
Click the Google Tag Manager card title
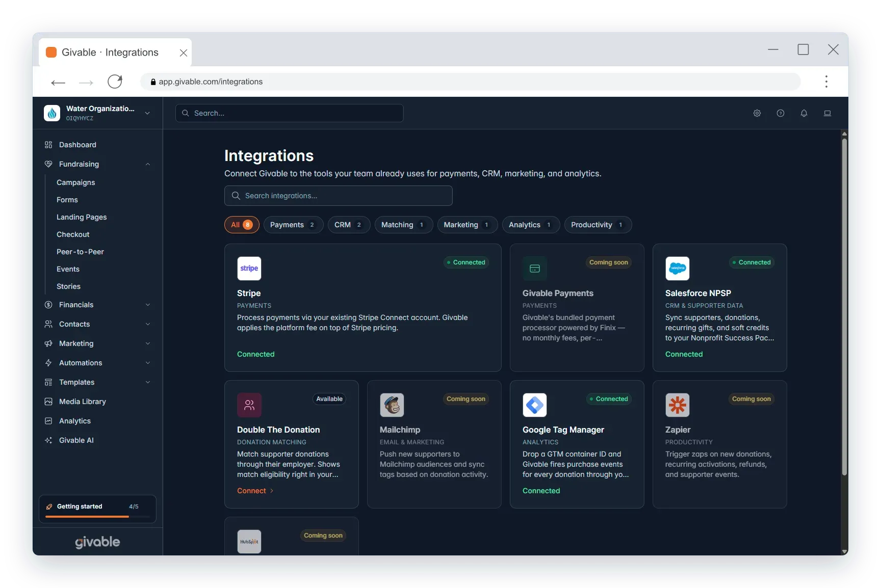(x=563, y=430)
